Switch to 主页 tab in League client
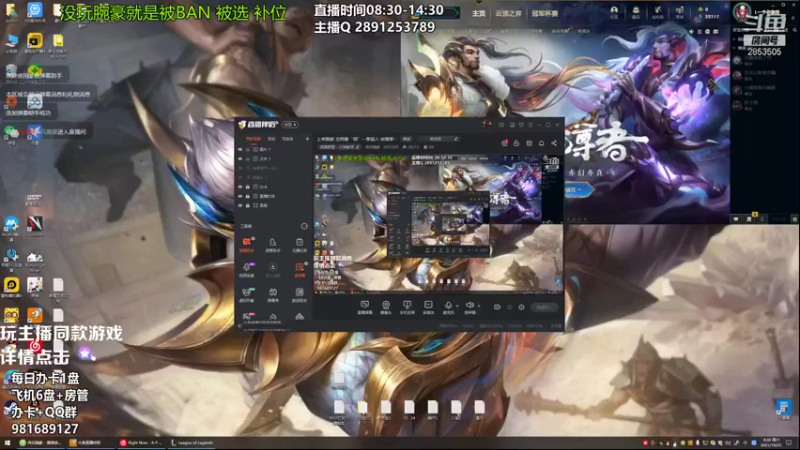The image size is (800, 450). (x=479, y=14)
